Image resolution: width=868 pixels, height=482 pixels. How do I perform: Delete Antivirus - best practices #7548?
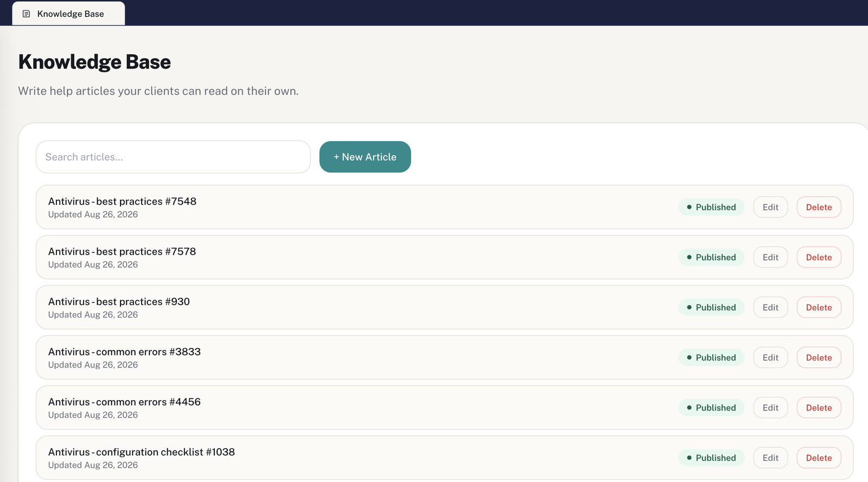point(819,207)
